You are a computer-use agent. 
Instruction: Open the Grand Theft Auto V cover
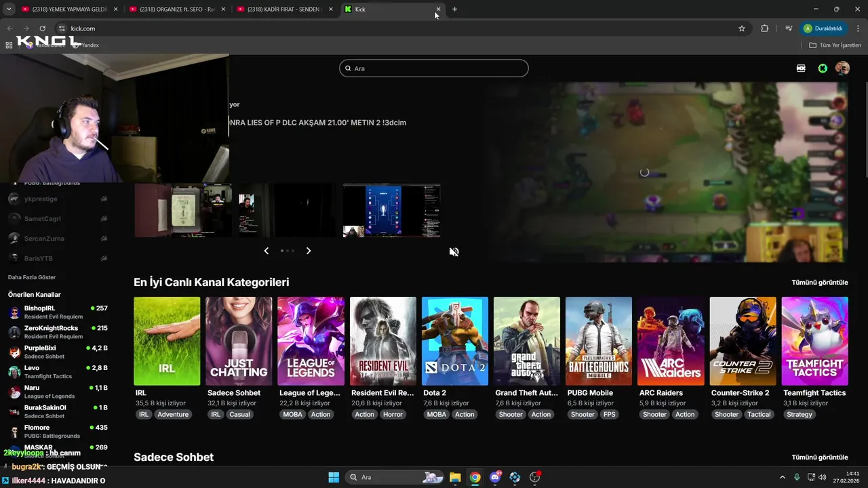[527, 341]
